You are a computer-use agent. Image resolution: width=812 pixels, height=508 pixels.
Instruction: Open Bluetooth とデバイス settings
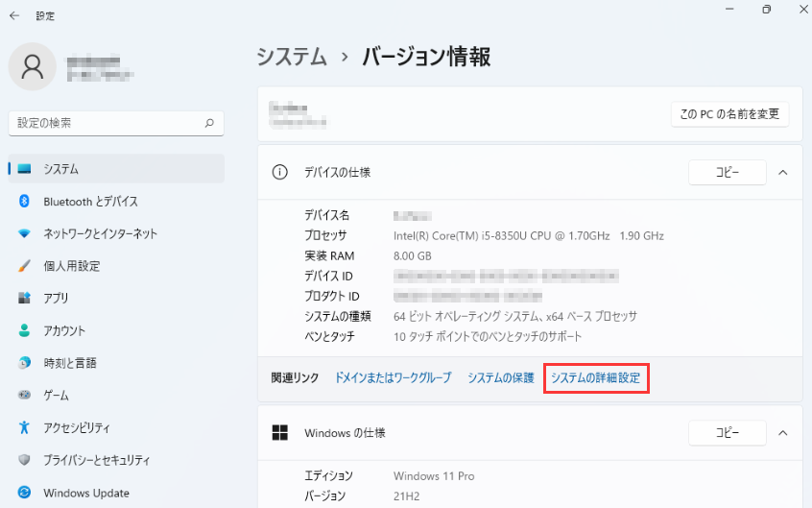116,201
